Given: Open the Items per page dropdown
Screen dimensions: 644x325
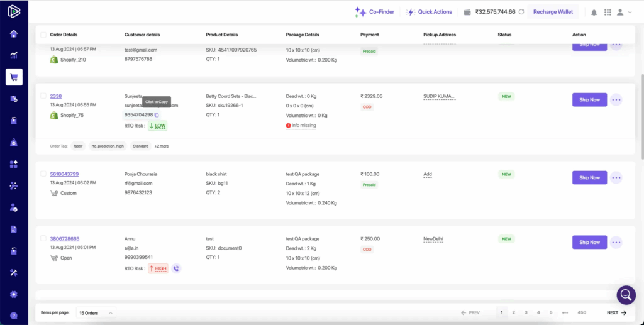Looking at the screenshot, I should (x=96, y=312).
